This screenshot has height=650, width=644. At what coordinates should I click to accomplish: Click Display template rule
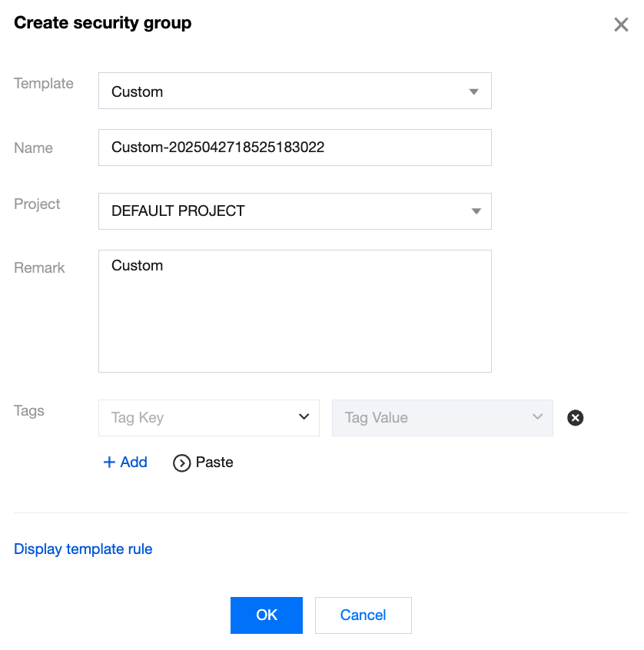pos(83,549)
